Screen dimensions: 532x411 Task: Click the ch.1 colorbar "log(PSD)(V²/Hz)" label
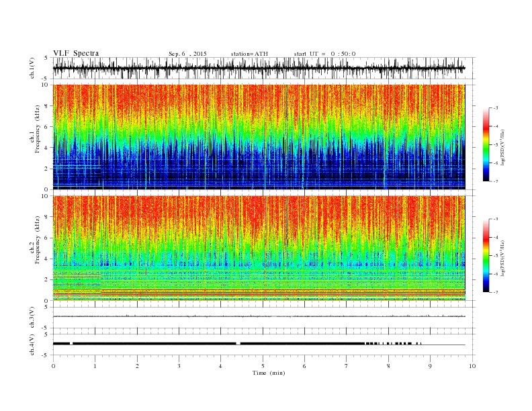click(x=502, y=148)
